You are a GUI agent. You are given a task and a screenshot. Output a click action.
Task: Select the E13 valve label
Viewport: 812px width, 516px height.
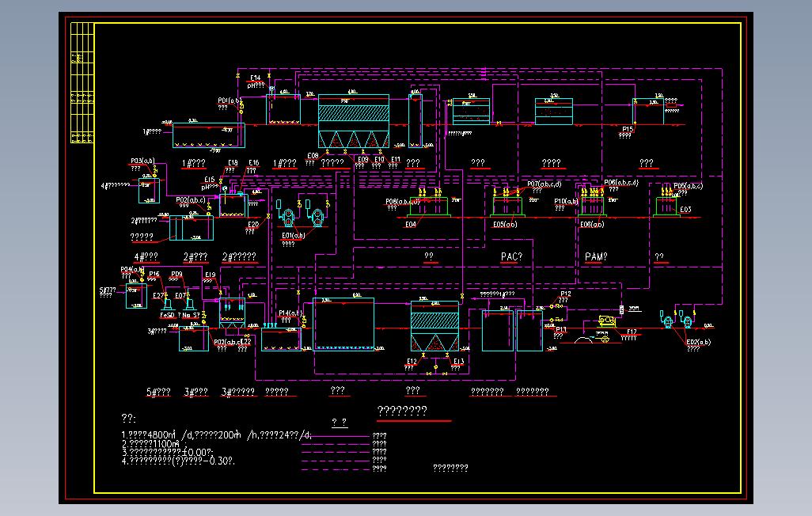click(x=459, y=361)
